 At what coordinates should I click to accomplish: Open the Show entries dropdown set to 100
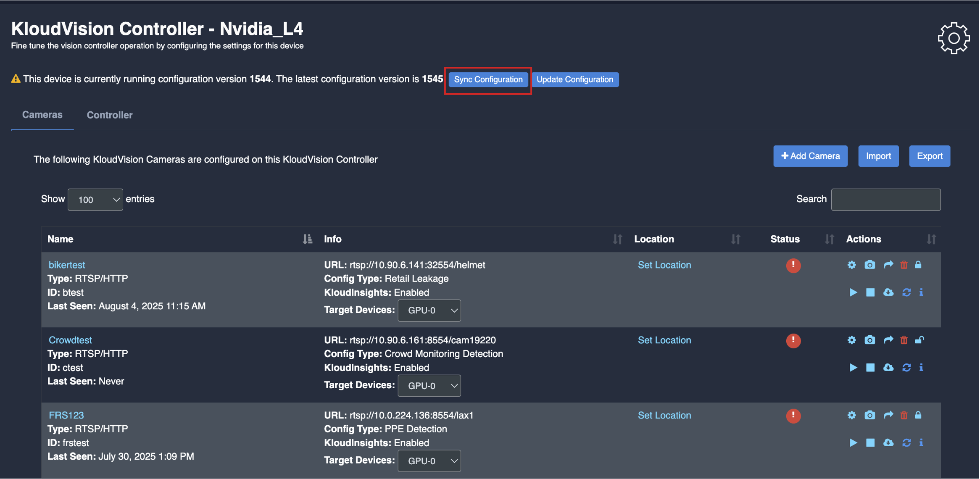(95, 200)
